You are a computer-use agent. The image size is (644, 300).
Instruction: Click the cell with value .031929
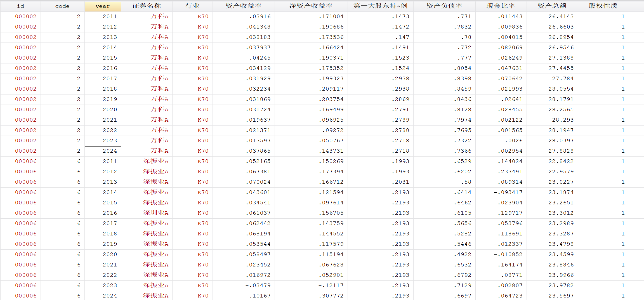point(244,79)
